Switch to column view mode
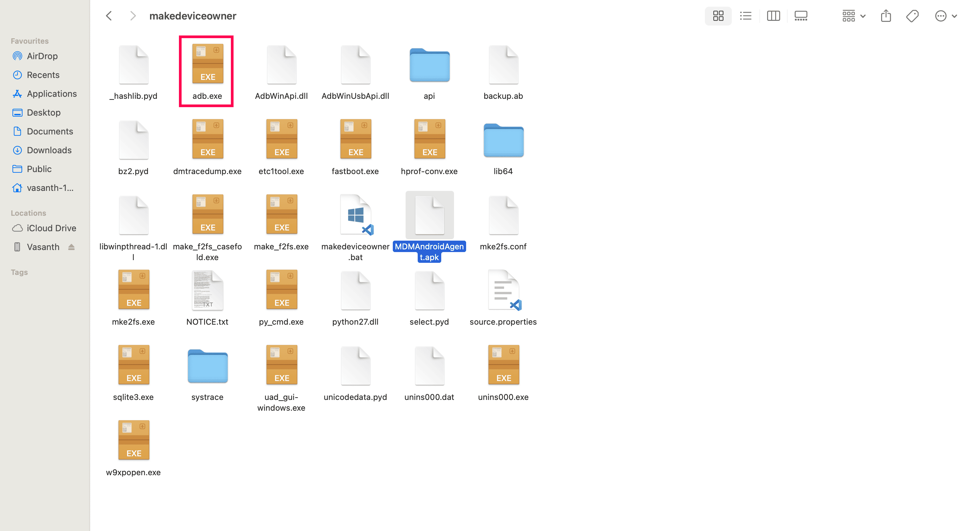The image size is (980, 531). pyautogui.click(x=773, y=16)
